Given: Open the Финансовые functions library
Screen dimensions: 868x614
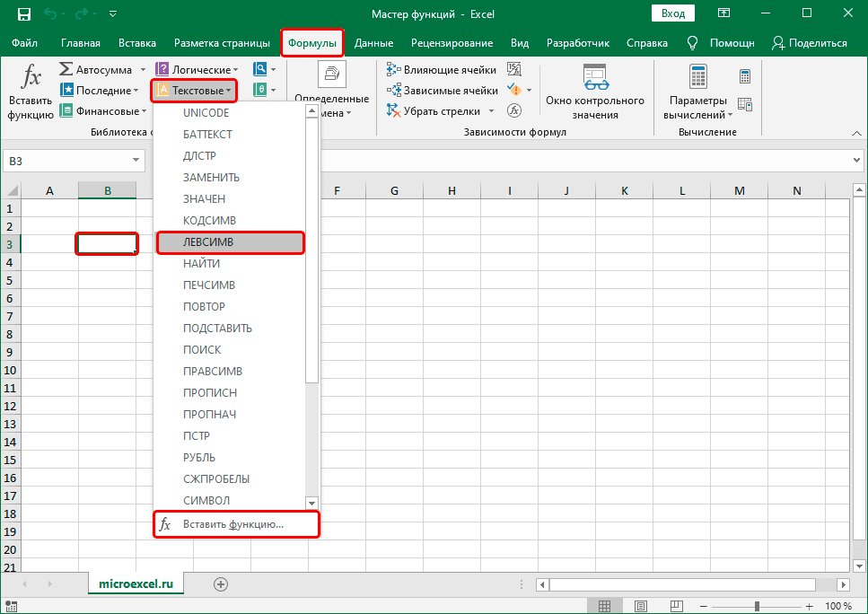Looking at the screenshot, I should pos(103,110).
